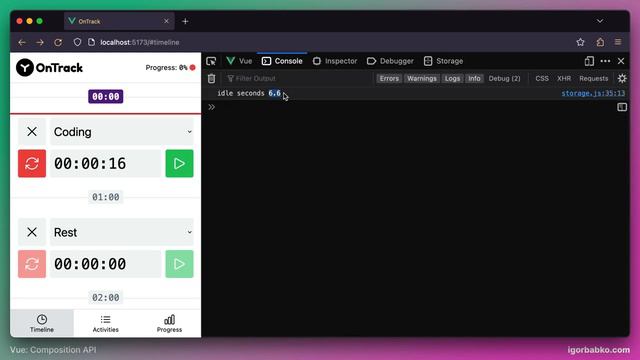Viewport: 640px width, 360px height.
Task: Toggle the Info filter
Action: [x=474, y=78]
